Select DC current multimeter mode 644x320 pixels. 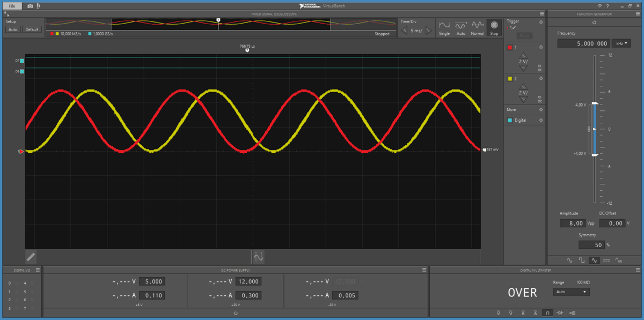(523, 312)
